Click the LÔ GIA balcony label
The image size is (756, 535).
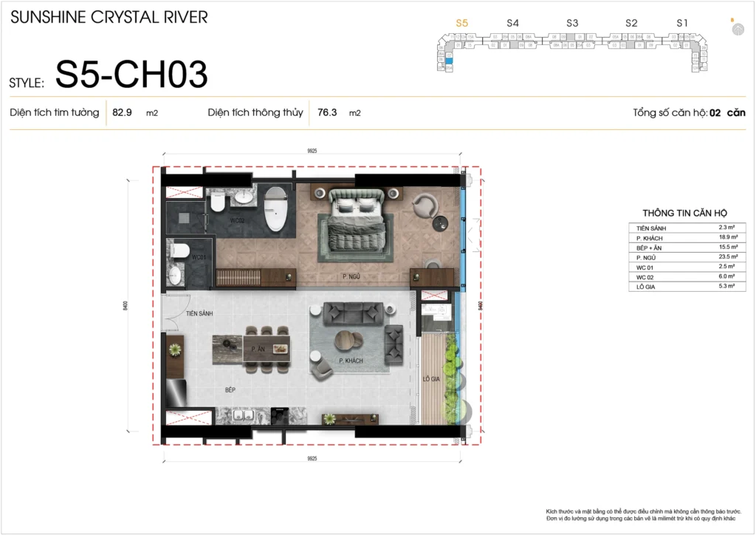[x=430, y=378]
